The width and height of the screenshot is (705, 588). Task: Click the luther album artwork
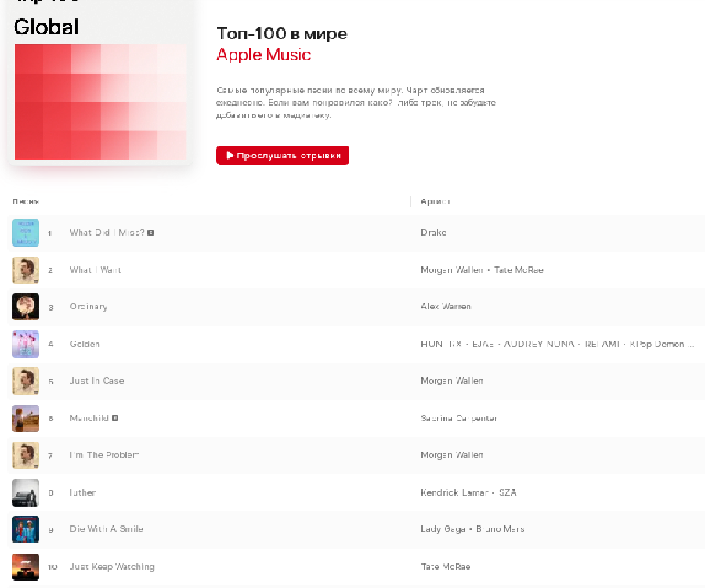[x=25, y=492]
